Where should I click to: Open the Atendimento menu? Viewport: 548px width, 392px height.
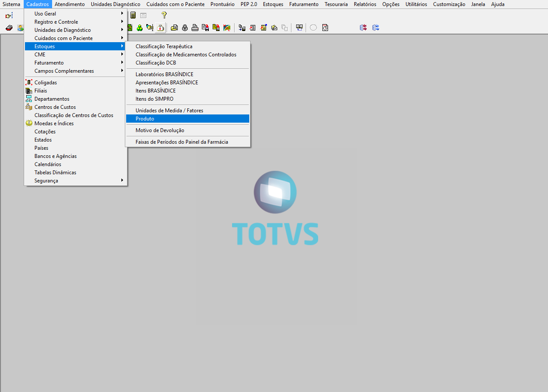[70, 4]
